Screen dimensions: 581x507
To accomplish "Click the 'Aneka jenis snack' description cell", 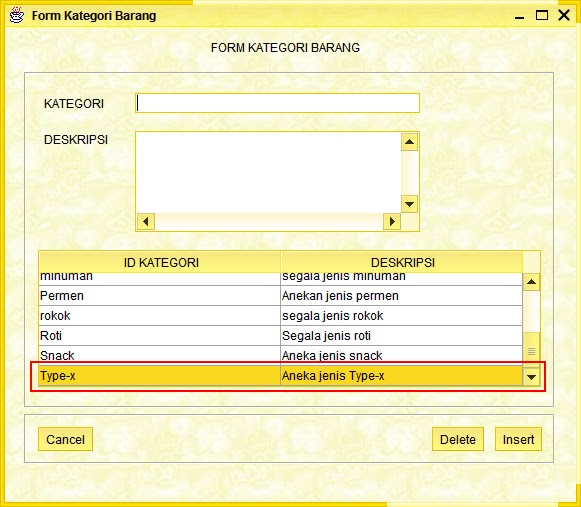I will coord(402,355).
